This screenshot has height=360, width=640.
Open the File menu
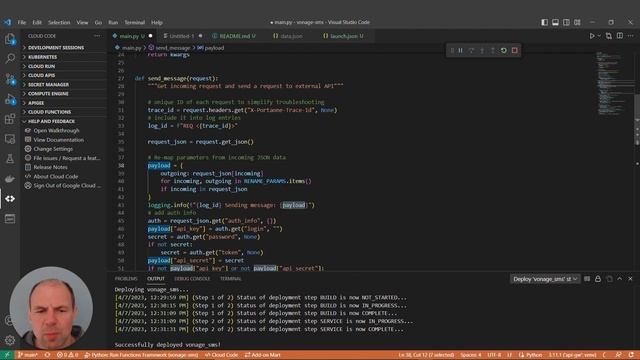pos(22,22)
